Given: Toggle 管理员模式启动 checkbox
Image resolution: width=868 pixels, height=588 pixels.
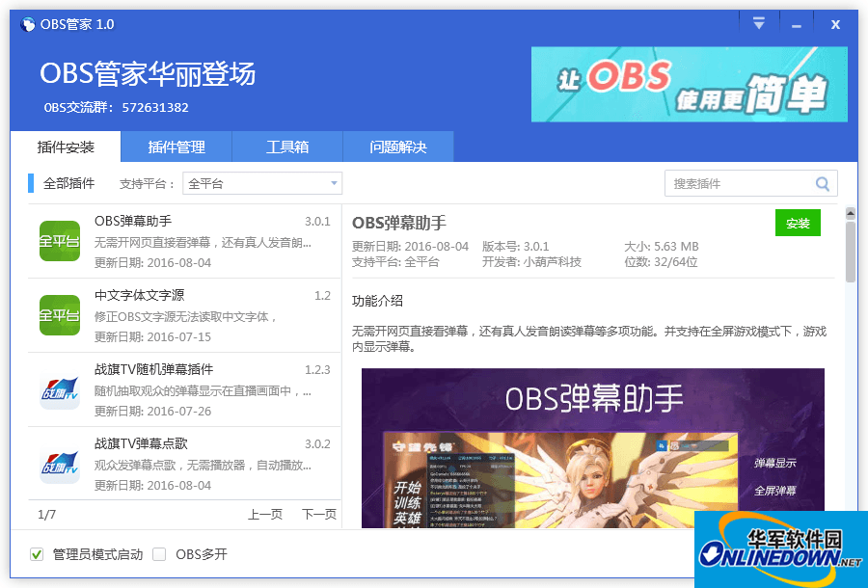Looking at the screenshot, I should click(x=37, y=554).
